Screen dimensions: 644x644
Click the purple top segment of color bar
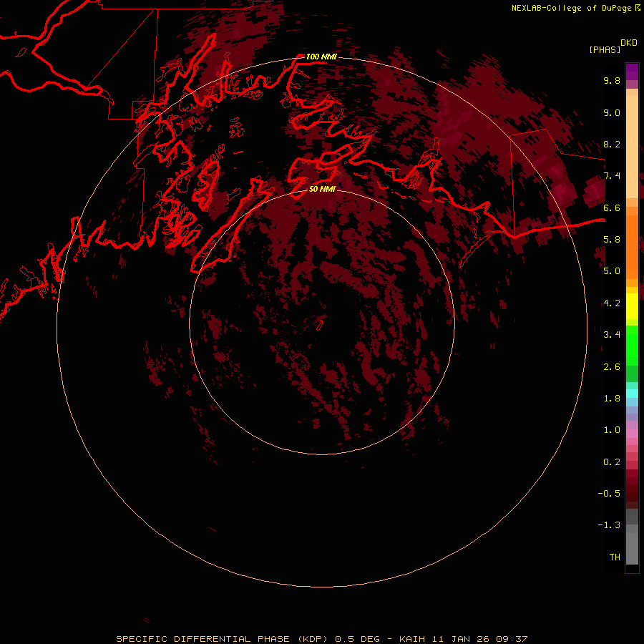[x=632, y=72]
